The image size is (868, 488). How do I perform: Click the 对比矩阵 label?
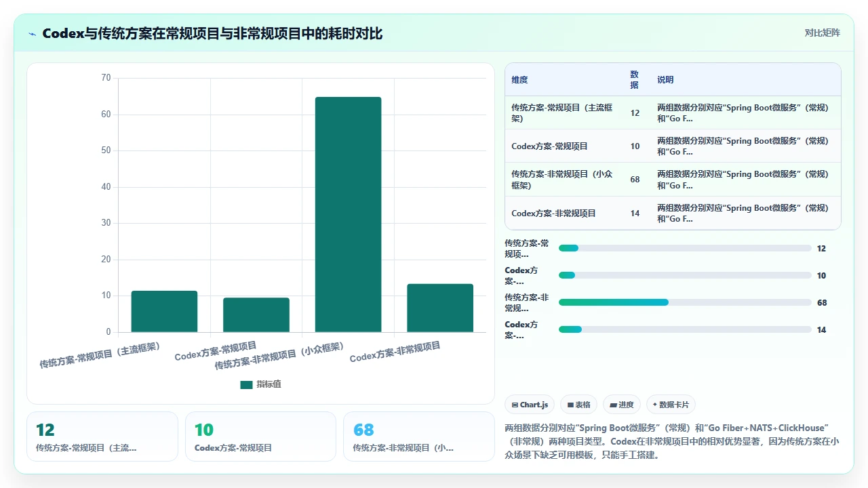coord(822,33)
